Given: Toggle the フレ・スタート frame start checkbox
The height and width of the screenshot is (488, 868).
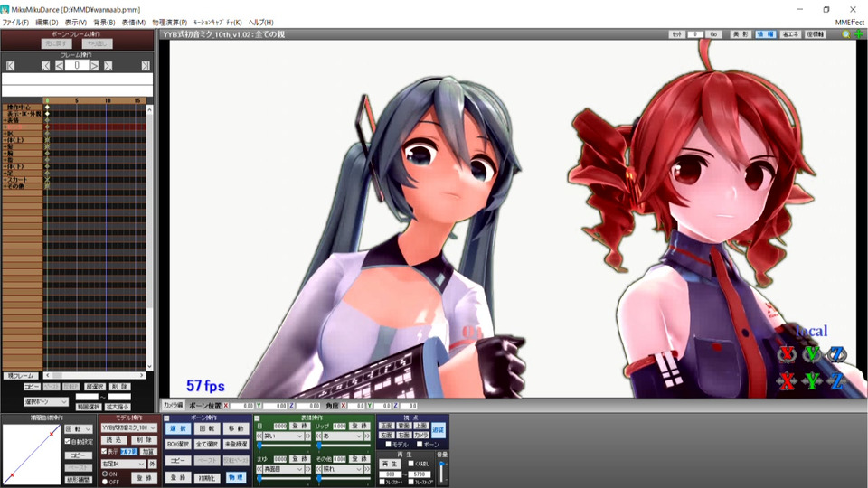Looking at the screenshot, I should pos(382,482).
